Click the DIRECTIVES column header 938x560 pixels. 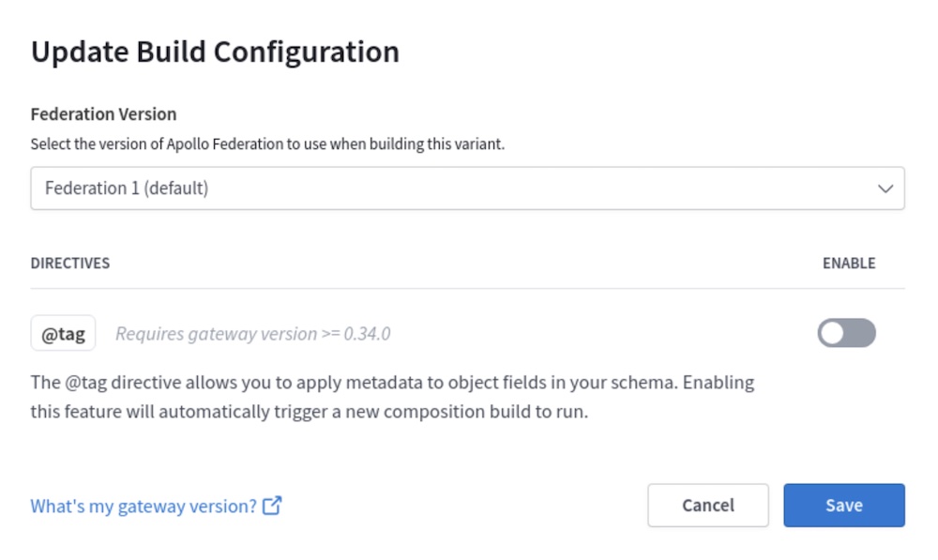(x=69, y=263)
